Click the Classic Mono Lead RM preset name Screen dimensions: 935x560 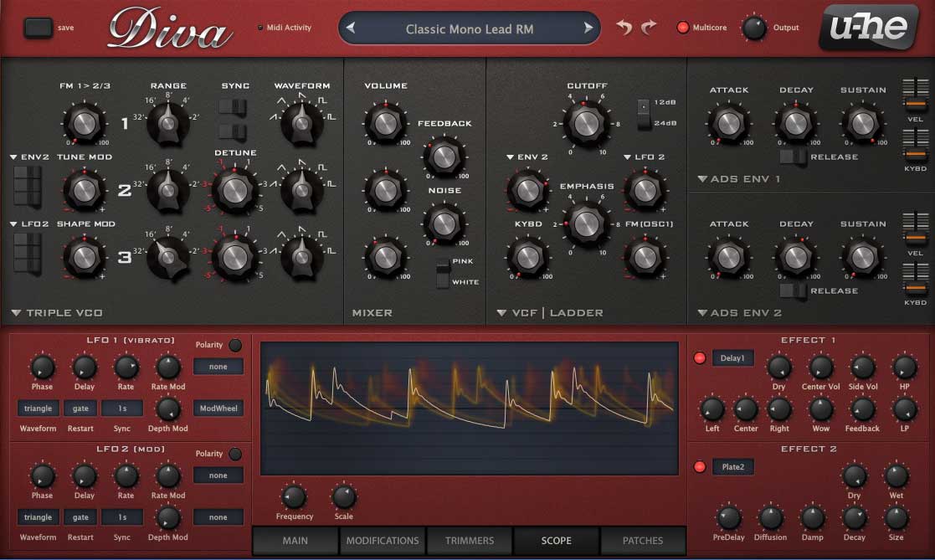(x=470, y=28)
